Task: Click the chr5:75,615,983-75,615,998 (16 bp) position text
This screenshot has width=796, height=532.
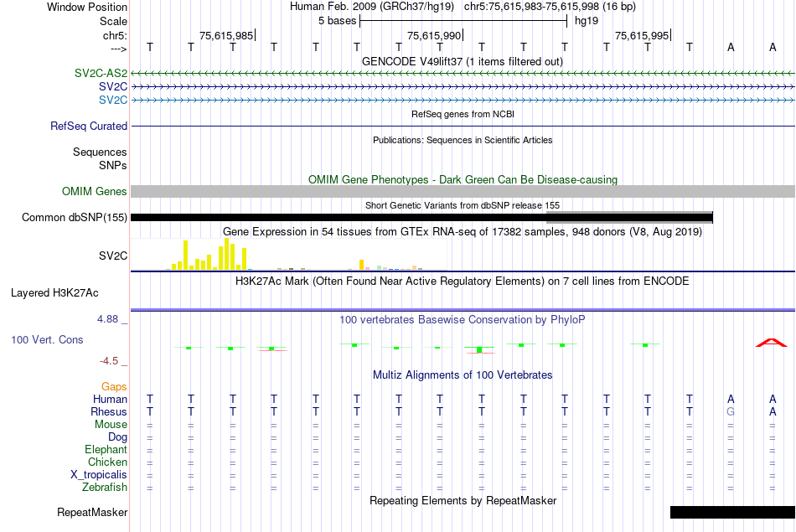Action: point(550,7)
